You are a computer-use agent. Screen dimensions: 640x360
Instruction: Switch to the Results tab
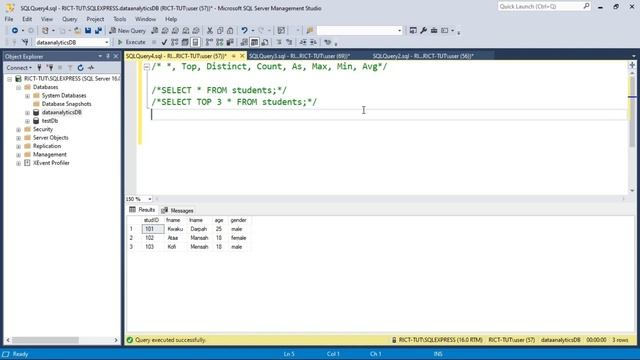point(142,210)
